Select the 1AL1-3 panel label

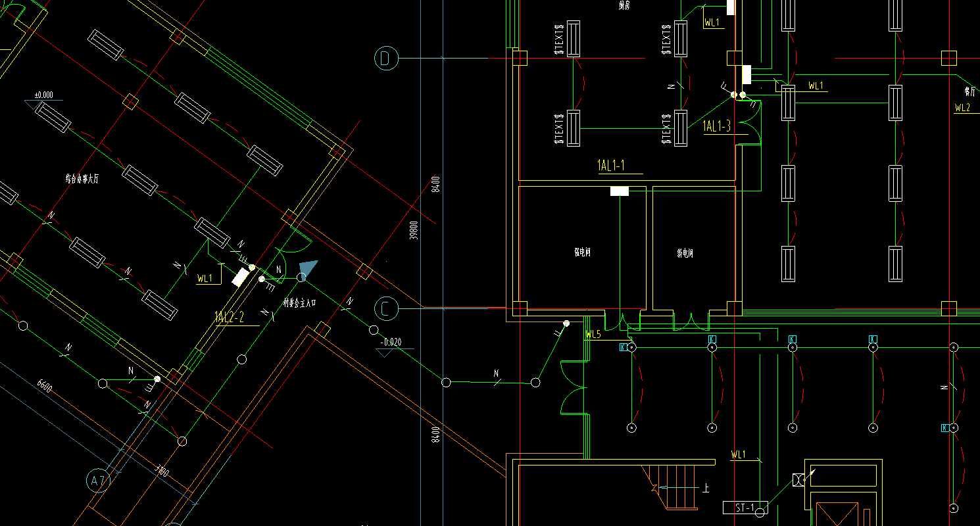coord(716,126)
